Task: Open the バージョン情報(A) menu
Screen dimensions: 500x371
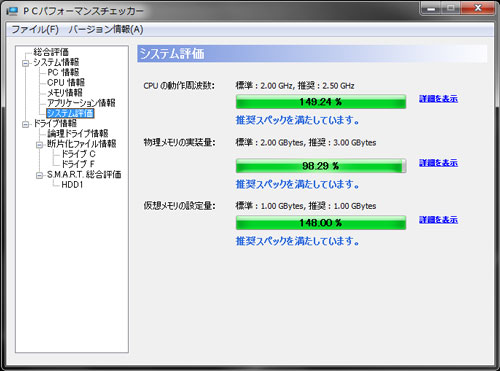Action: click(106, 29)
